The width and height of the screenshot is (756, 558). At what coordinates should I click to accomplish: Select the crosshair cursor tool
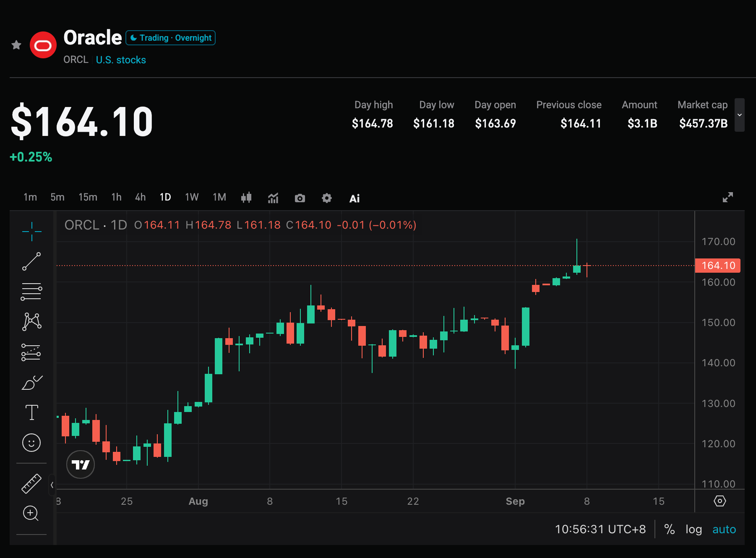(x=31, y=232)
